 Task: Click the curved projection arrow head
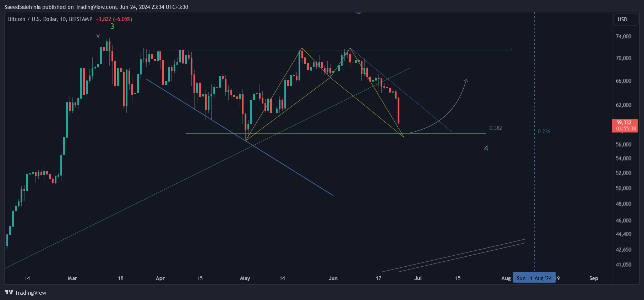coord(466,81)
